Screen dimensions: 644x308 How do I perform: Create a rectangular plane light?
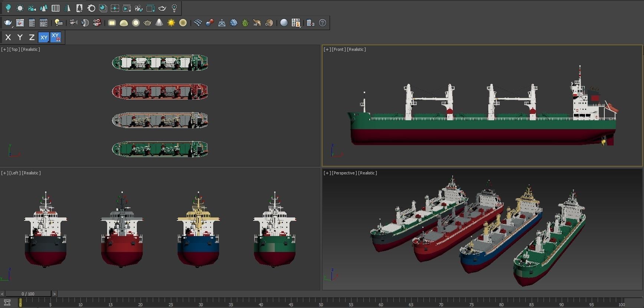112,23
